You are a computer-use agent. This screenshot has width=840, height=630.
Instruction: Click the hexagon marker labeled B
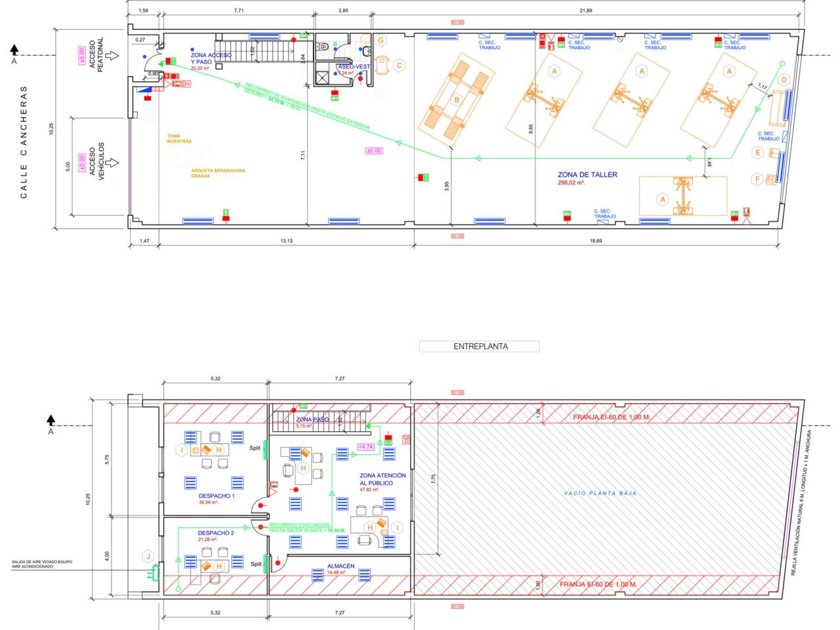click(456, 99)
